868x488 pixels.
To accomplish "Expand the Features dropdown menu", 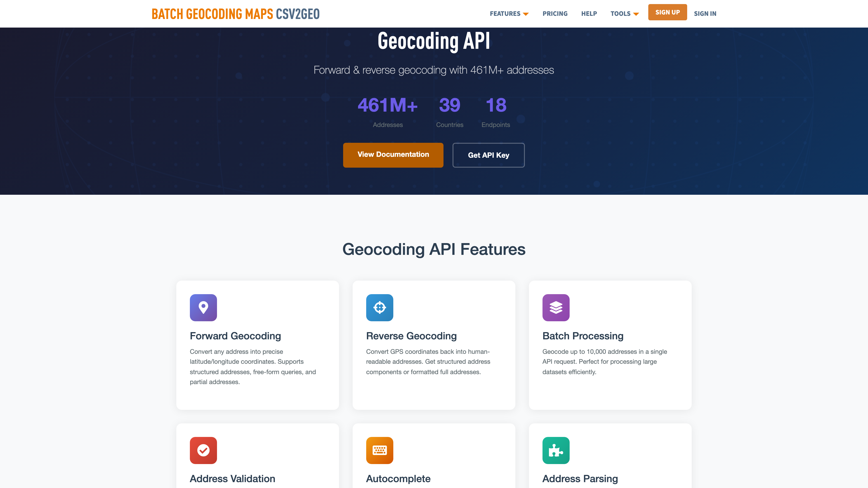I will [509, 14].
